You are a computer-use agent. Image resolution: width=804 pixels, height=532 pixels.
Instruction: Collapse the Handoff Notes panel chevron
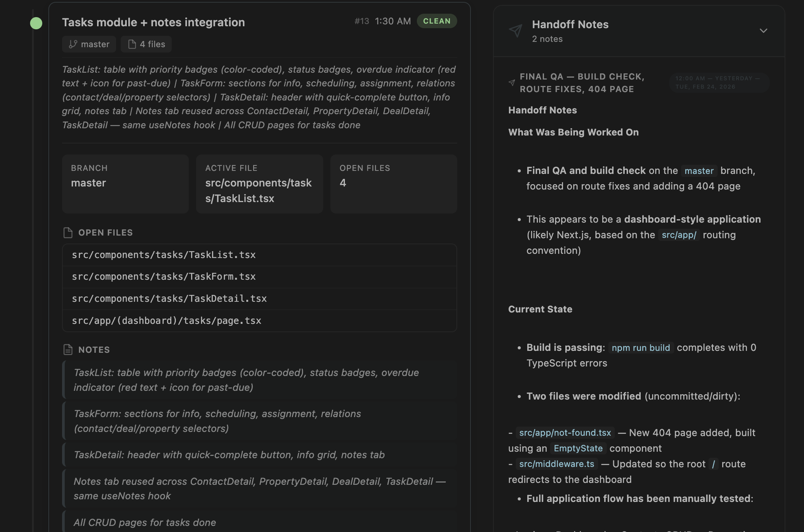point(763,30)
